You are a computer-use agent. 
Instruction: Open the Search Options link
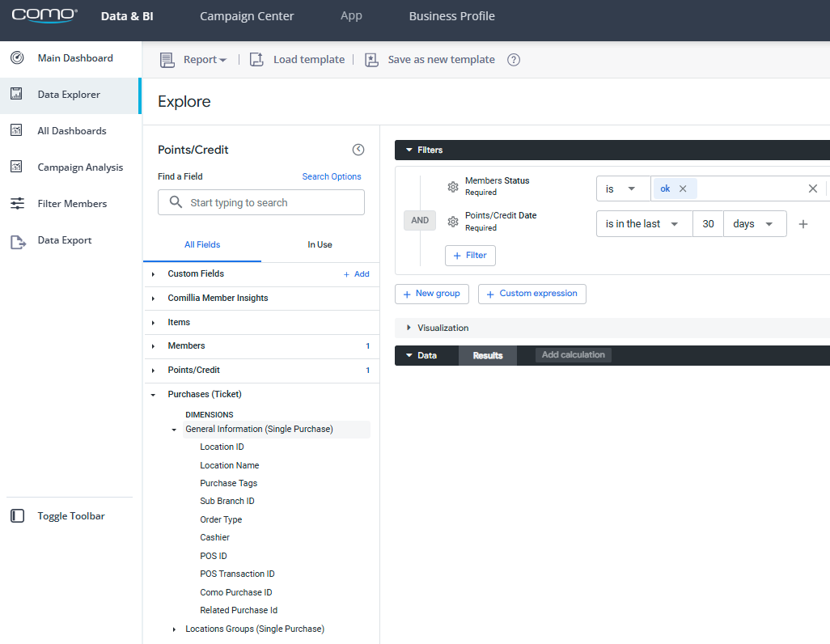tap(332, 176)
